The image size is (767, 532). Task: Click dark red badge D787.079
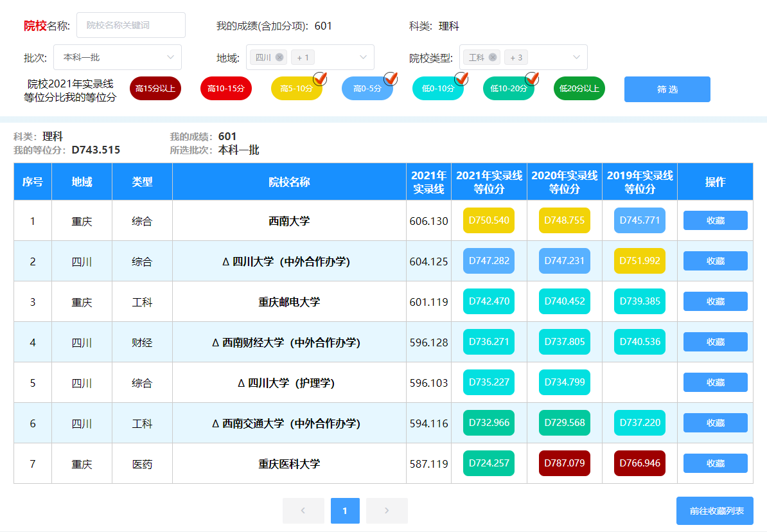pyautogui.click(x=565, y=463)
